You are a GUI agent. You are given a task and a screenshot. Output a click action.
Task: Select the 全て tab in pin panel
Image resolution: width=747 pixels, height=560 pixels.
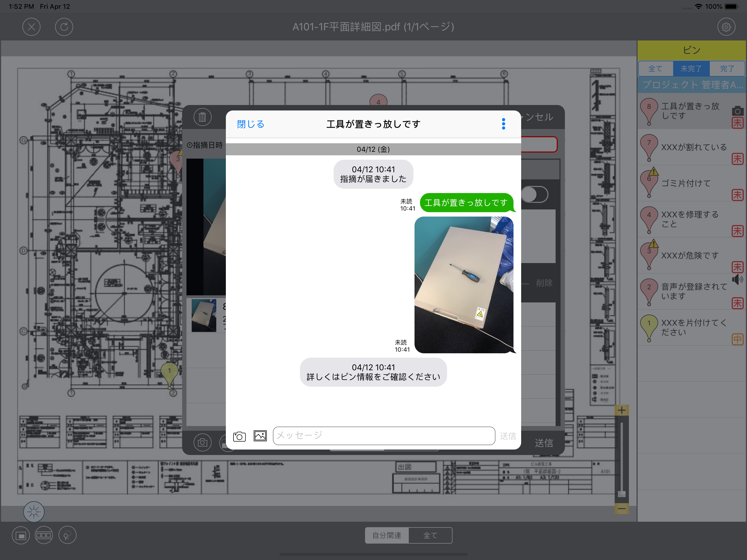655,69
